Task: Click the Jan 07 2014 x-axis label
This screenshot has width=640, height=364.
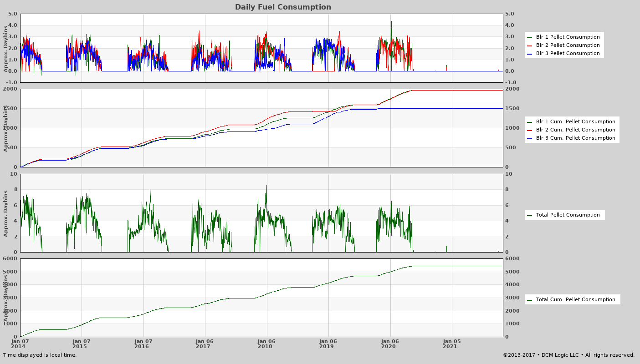Action: [x=20, y=344]
